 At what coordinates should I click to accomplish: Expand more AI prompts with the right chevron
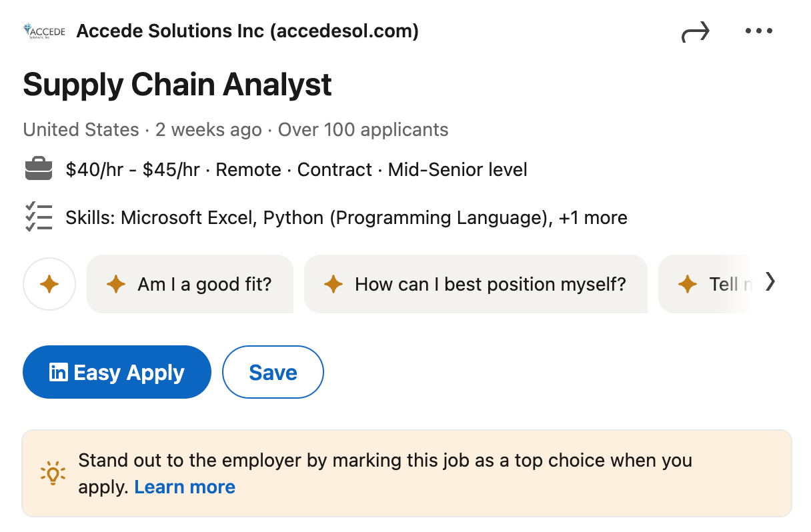click(x=771, y=283)
